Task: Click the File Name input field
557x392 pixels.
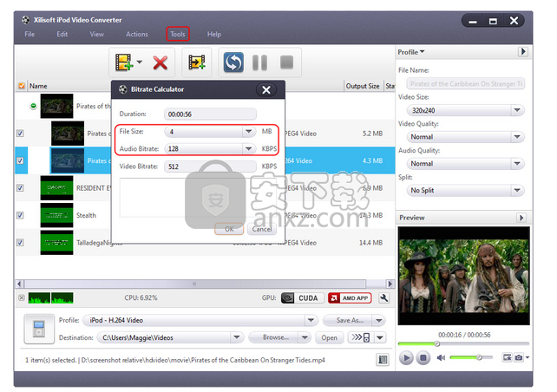Action: point(465,84)
